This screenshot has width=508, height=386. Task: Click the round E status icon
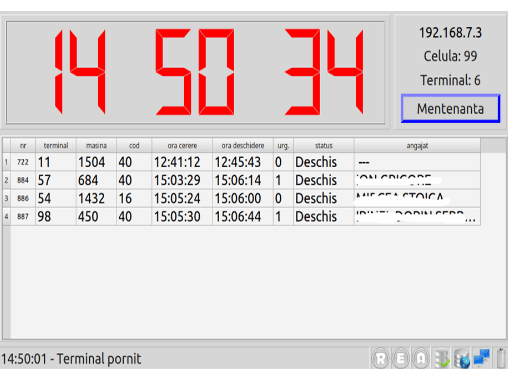401,359
